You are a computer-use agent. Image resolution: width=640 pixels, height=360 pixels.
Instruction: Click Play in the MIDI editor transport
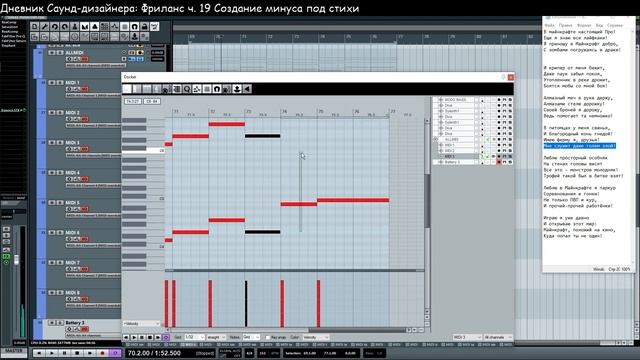coord(134,338)
